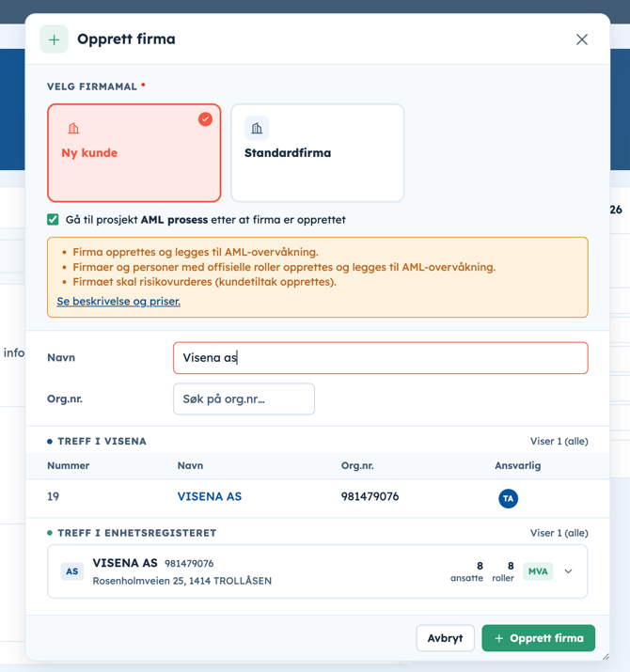Click the 8 ansatte count
The image size is (630, 672).
[466, 571]
